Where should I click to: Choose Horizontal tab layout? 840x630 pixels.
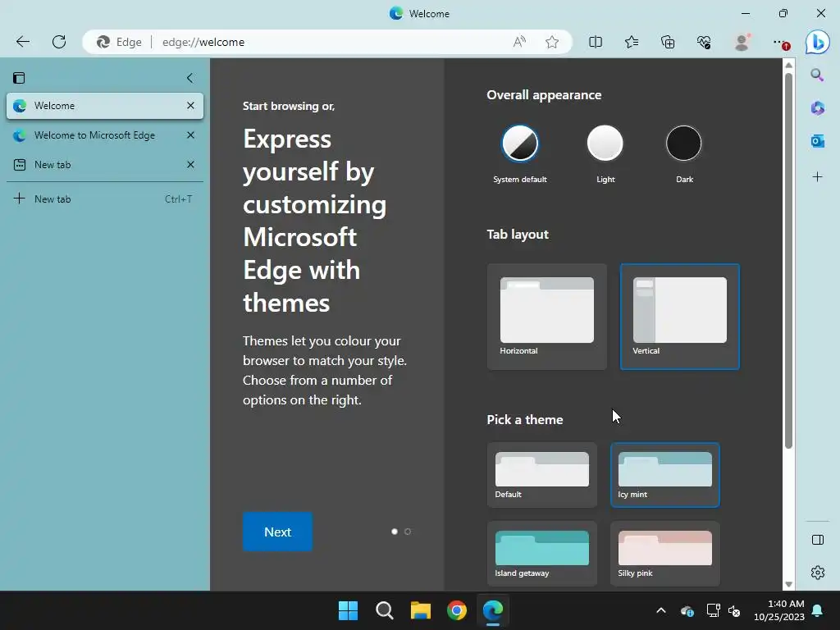(547, 316)
